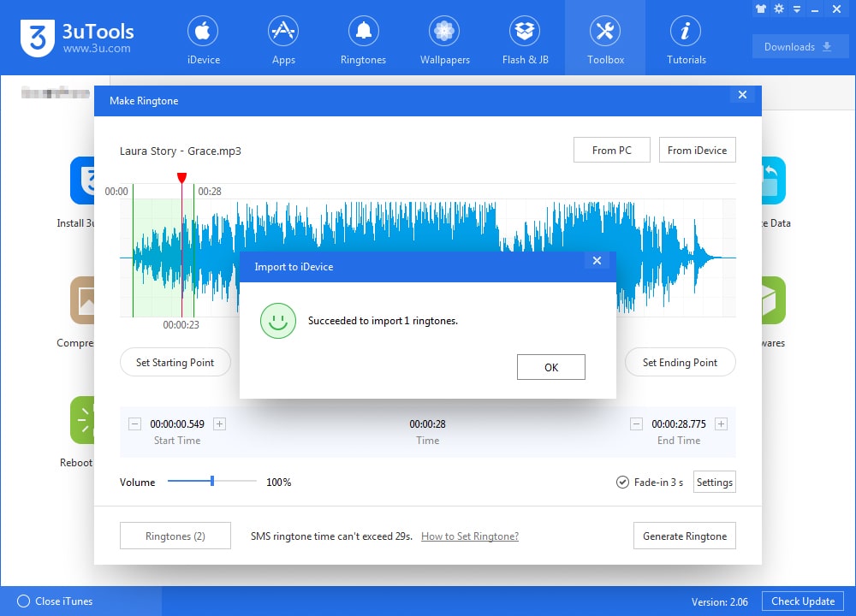The image size is (856, 616).
Task: Toggle the Close iTunes option
Action: point(26,601)
